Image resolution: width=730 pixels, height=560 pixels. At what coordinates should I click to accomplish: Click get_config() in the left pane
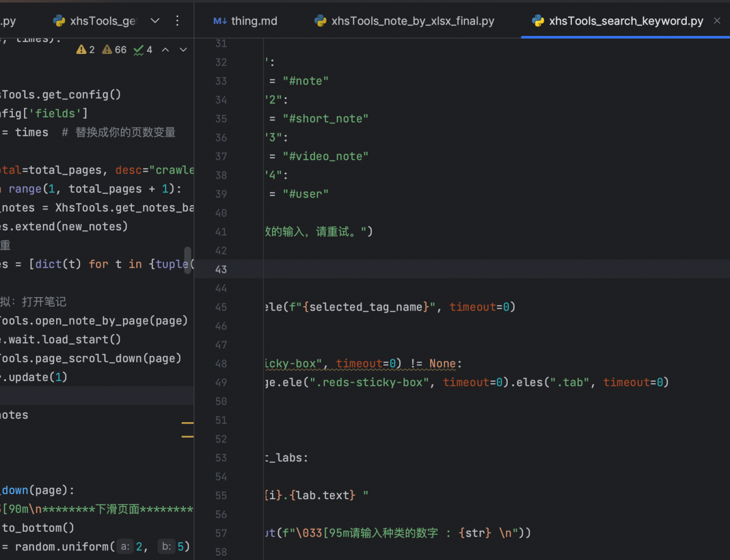[82, 95]
